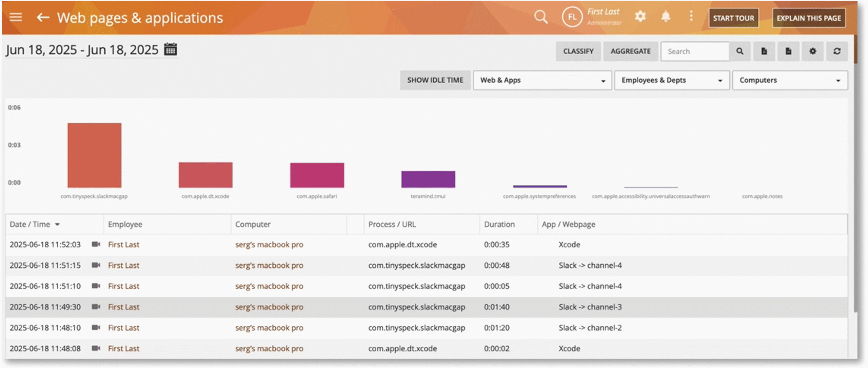The width and height of the screenshot is (868, 368).
Task: Click the Classify button
Action: click(x=578, y=51)
